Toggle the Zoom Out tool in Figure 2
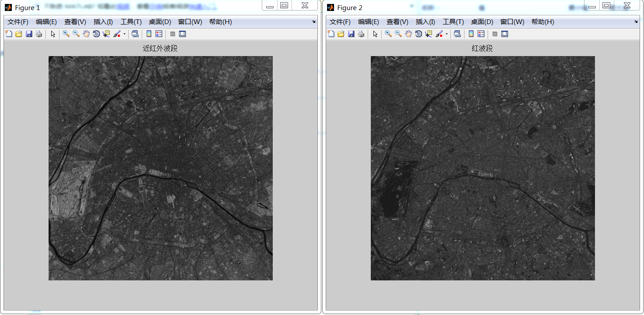 pyautogui.click(x=398, y=34)
